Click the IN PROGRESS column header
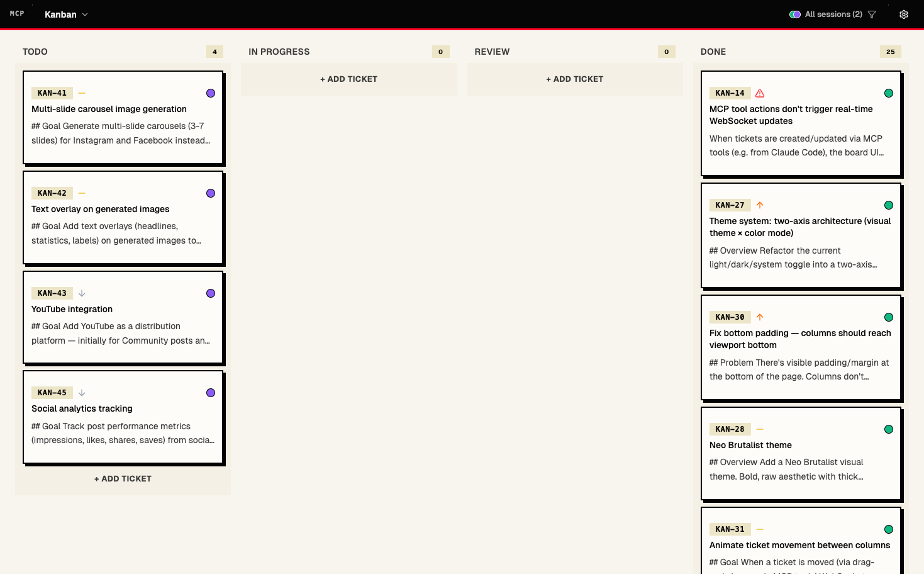 click(x=279, y=52)
